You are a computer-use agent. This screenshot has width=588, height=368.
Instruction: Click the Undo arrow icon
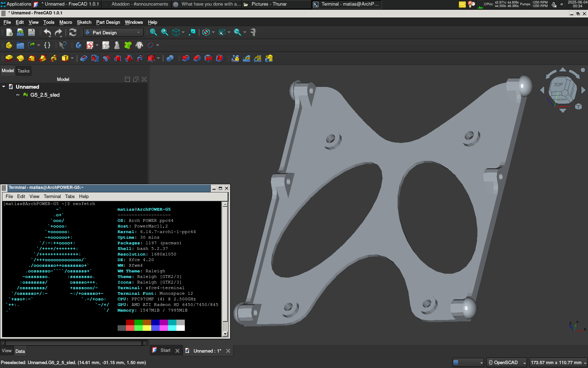point(47,33)
